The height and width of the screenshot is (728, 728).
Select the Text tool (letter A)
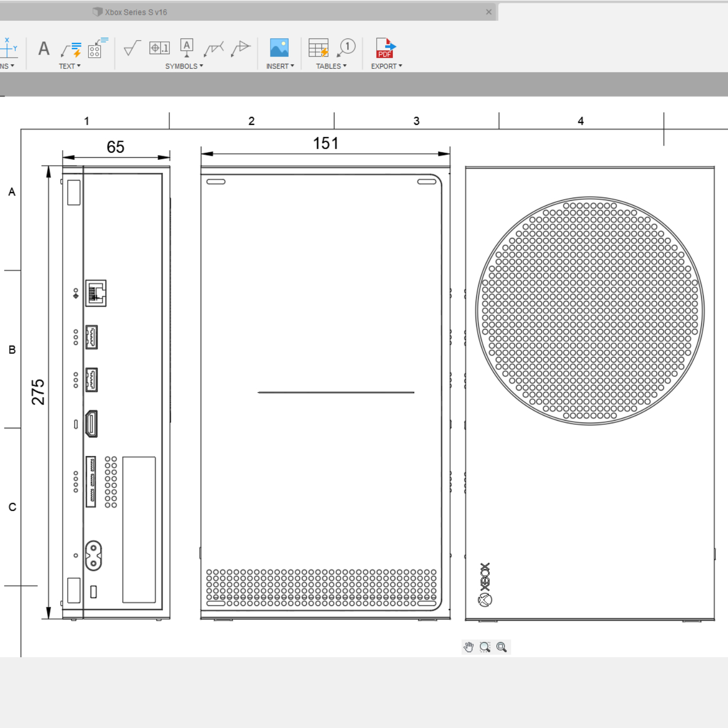coord(44,49)
